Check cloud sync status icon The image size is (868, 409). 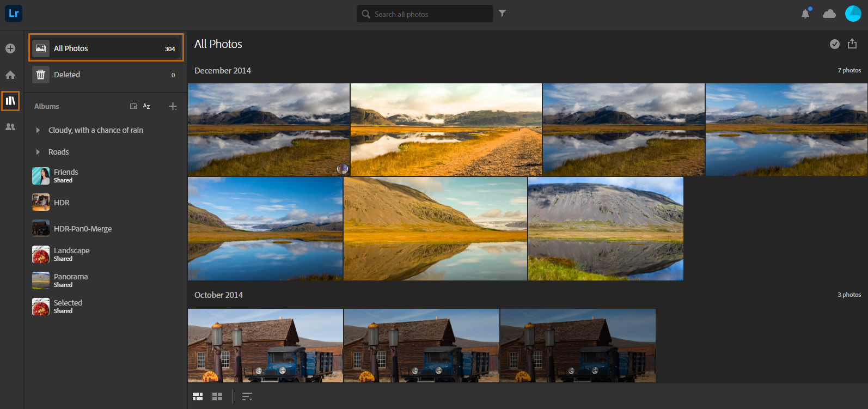coord(829,14)
